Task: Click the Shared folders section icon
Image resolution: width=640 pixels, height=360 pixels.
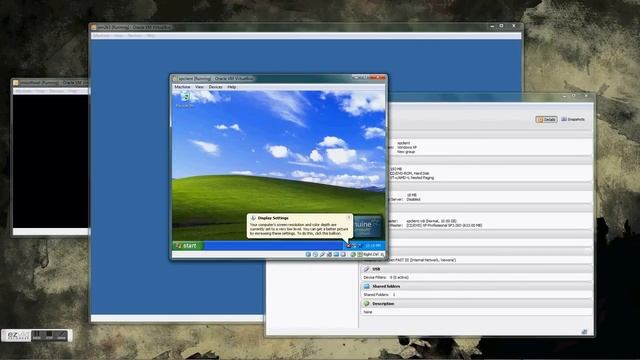Action: pyautogui.click(x=367, y=286)
